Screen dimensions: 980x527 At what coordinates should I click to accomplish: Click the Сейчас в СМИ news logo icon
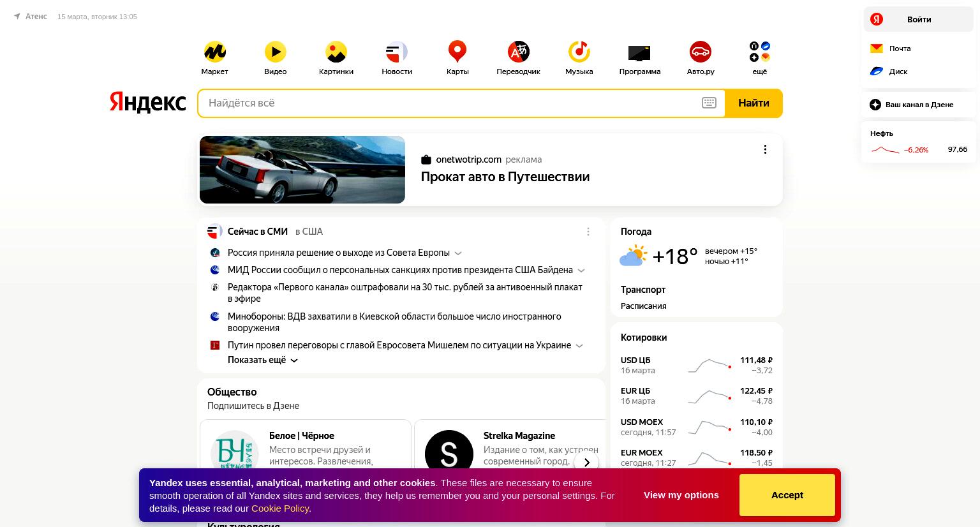pyautogui.click(x=215, y=232)
